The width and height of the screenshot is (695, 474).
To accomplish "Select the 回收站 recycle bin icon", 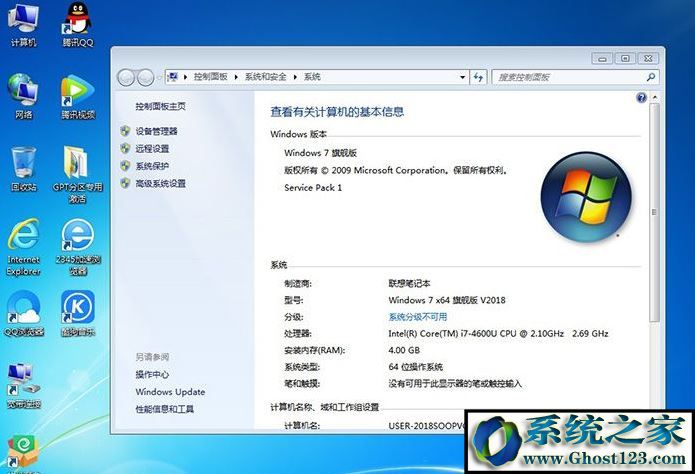I will pos(23,168).
